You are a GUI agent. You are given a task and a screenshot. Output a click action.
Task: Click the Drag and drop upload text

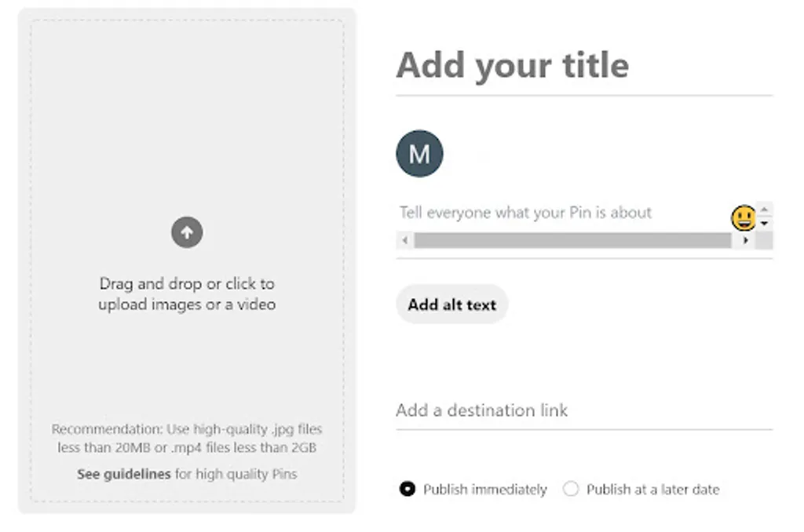click(x=187, y=293)
